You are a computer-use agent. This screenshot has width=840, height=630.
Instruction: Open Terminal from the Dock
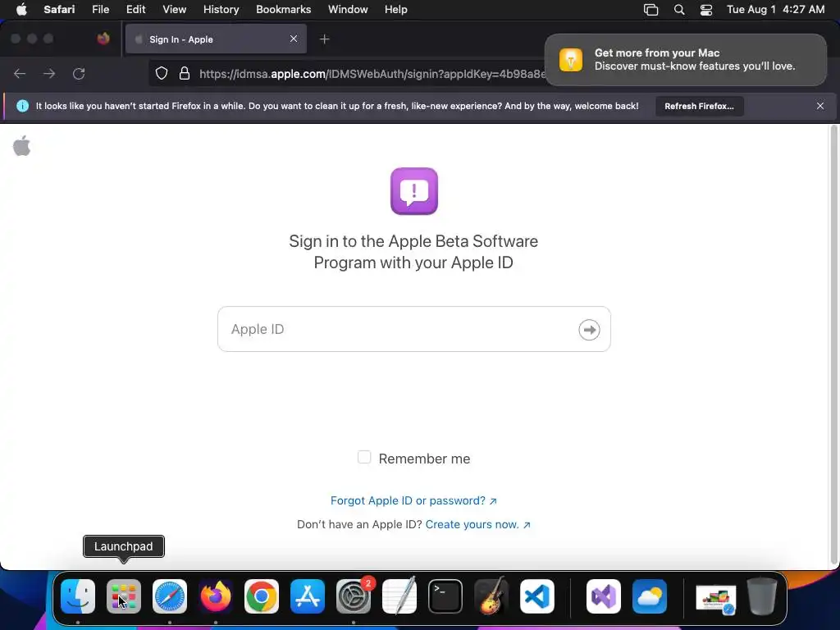point(445,596)
